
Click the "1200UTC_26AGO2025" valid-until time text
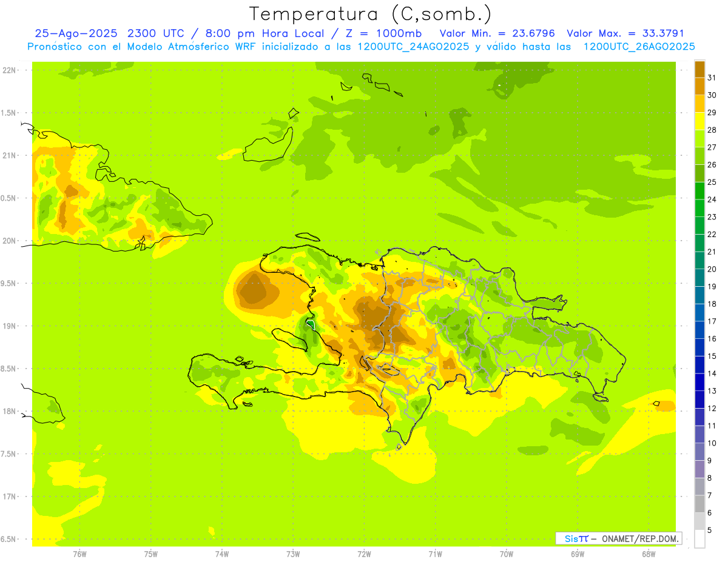pyautogui.click(x=639, y=46)
